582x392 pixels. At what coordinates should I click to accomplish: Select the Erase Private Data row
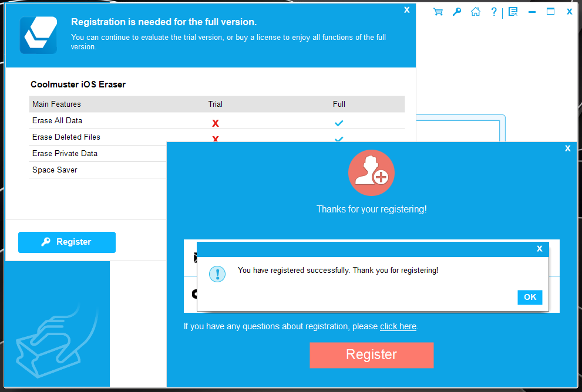[98, 154]
